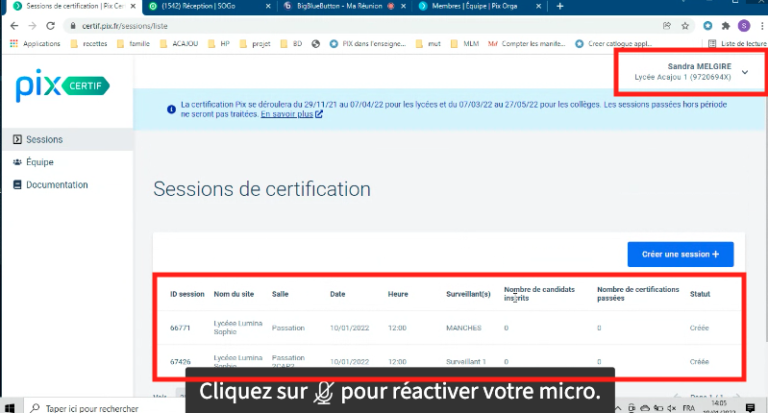Click the ID session column header

coord(187,294)
